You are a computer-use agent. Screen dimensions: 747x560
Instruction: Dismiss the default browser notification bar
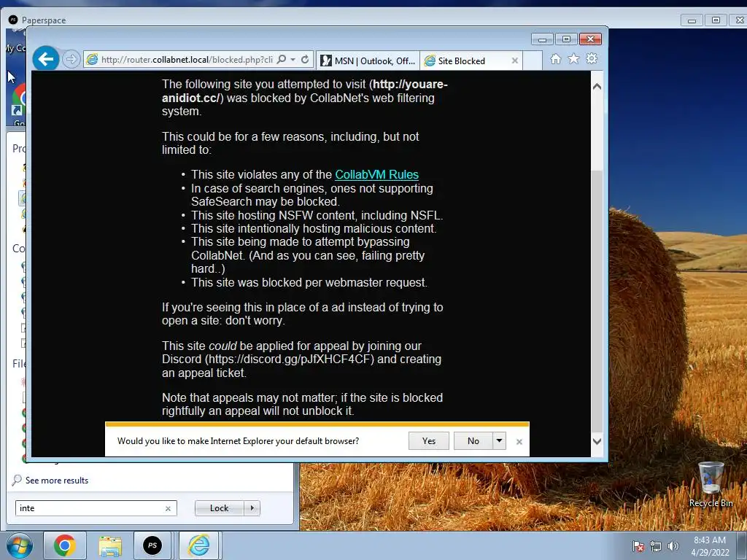pos(519,442)
